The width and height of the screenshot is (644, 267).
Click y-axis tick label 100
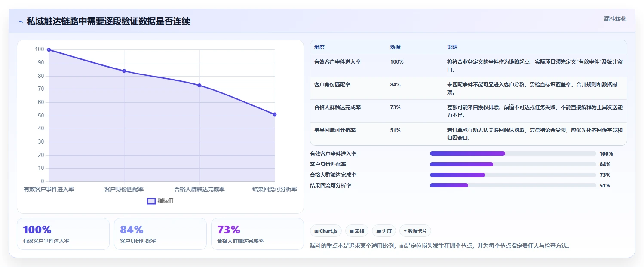click(x=40, y=49)
